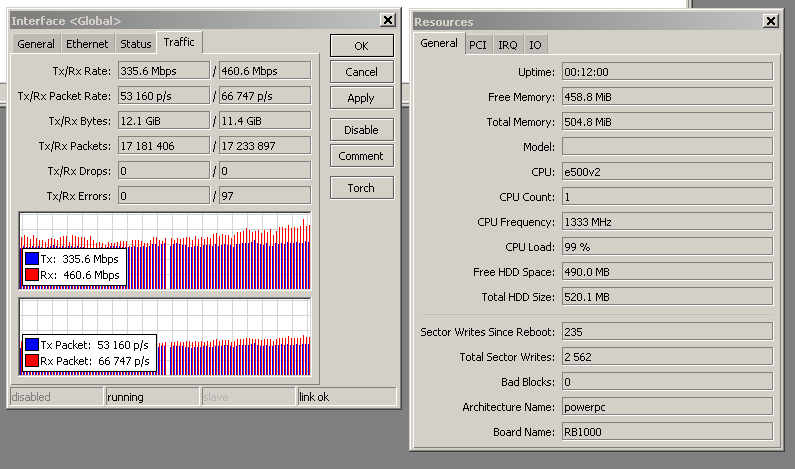Click the red Rx Packet legend swatch
This screenshot has width=795, height=469.
(x=32, y=361)
